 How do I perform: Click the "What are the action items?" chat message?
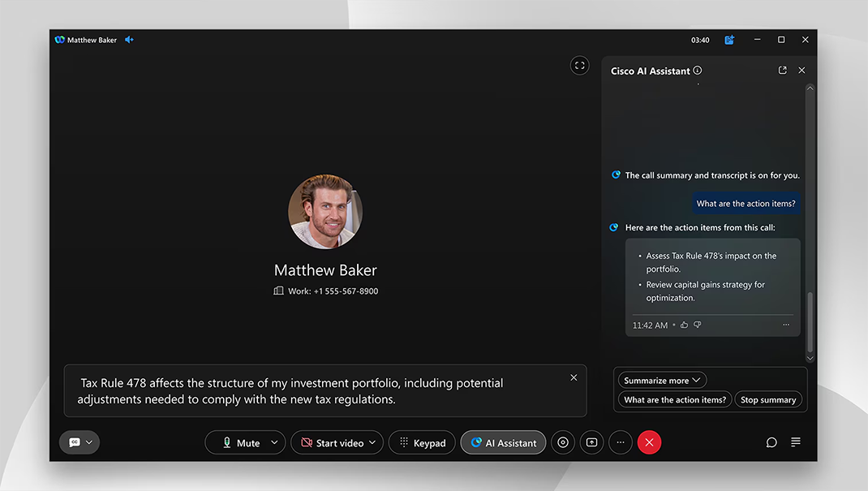[x=746, y=204]
